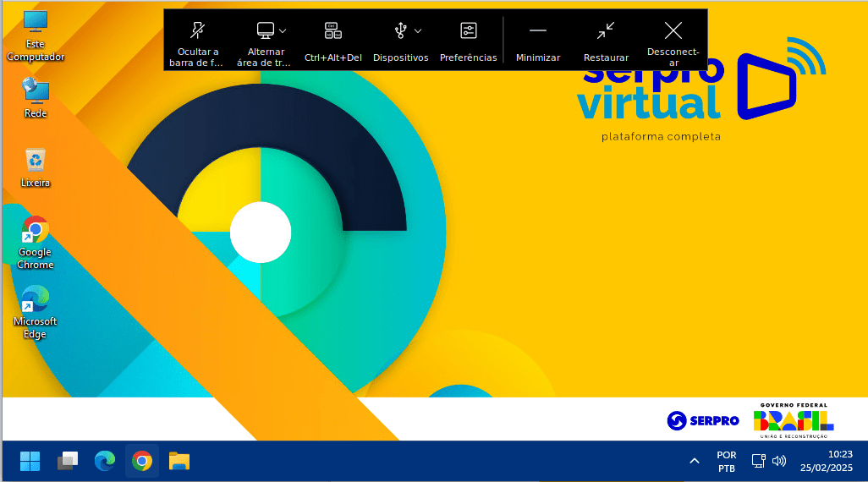The width and height of the screenshot is (868, 482).
Task: Open the POR PTB language selector
Action: pyautogui.click(x=726, y=462)
